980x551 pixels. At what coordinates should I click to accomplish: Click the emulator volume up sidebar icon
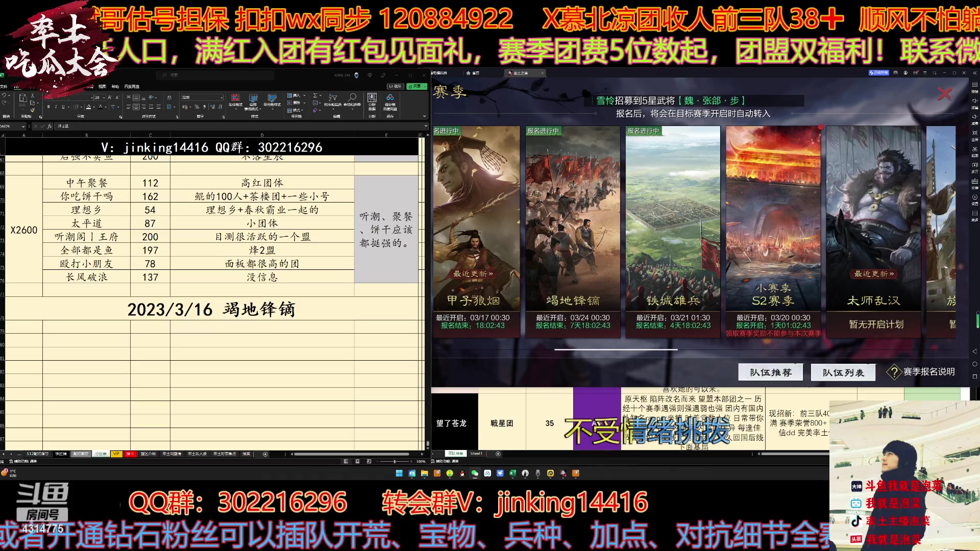pos(975,101)
